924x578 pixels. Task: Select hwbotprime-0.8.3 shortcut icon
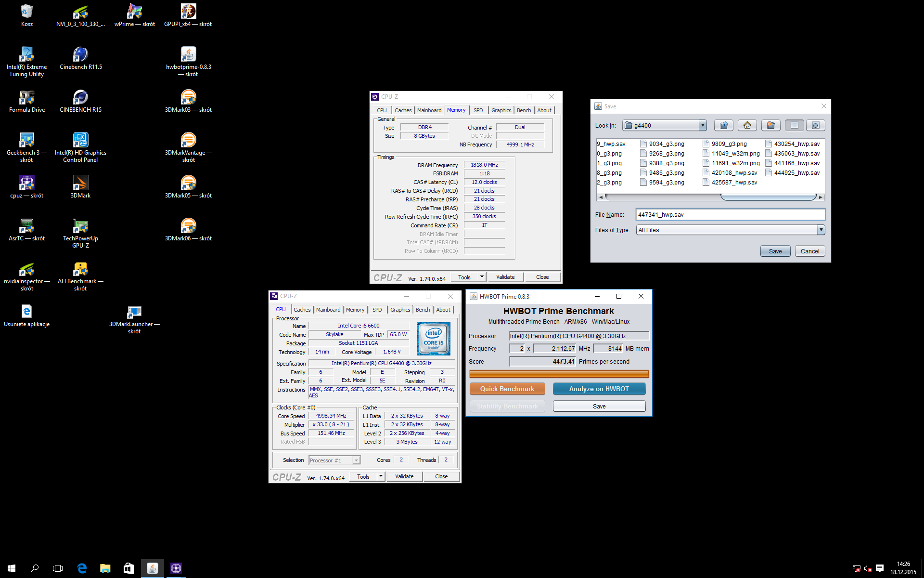[188, 62]
